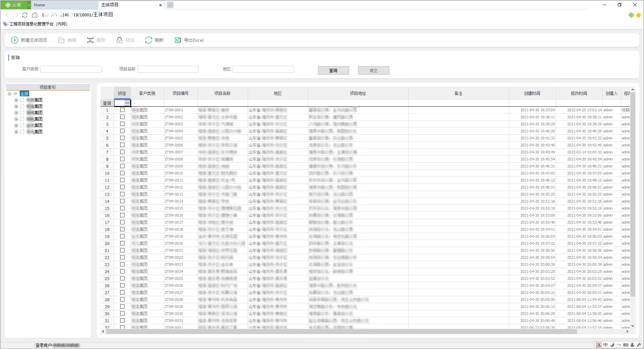Select the 全部 tree item
The image size is (644, 349).
click(24, 94)
